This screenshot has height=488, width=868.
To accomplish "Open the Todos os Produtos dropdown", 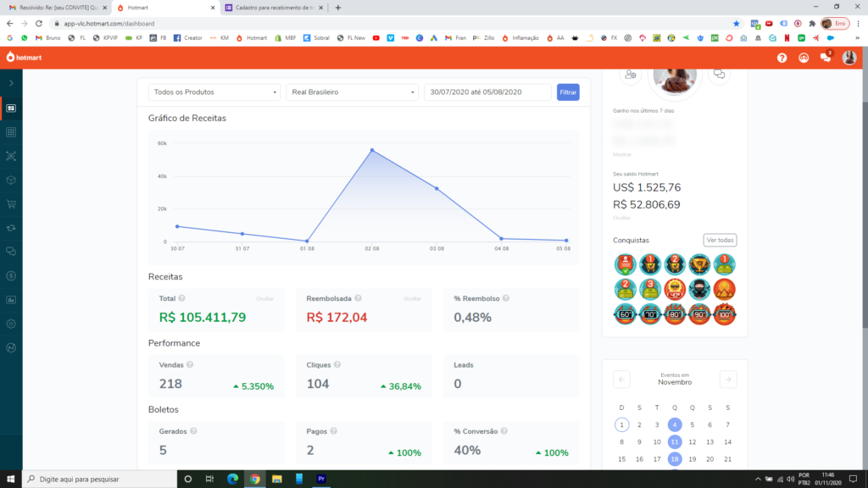I will tap(214, 91).
